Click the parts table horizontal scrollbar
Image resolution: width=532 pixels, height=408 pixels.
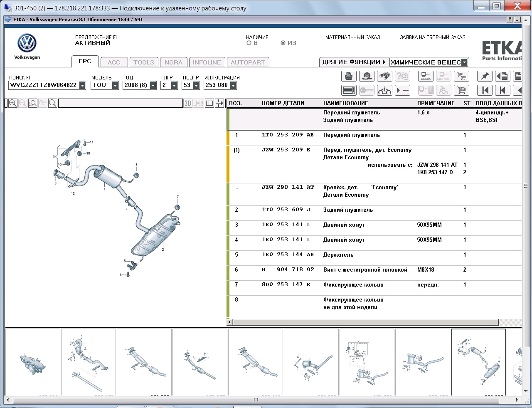point(366,322)
